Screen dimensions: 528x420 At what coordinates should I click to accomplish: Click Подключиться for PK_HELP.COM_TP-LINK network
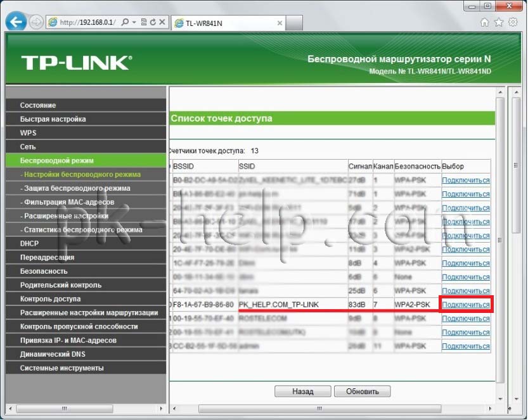(466, 305)
